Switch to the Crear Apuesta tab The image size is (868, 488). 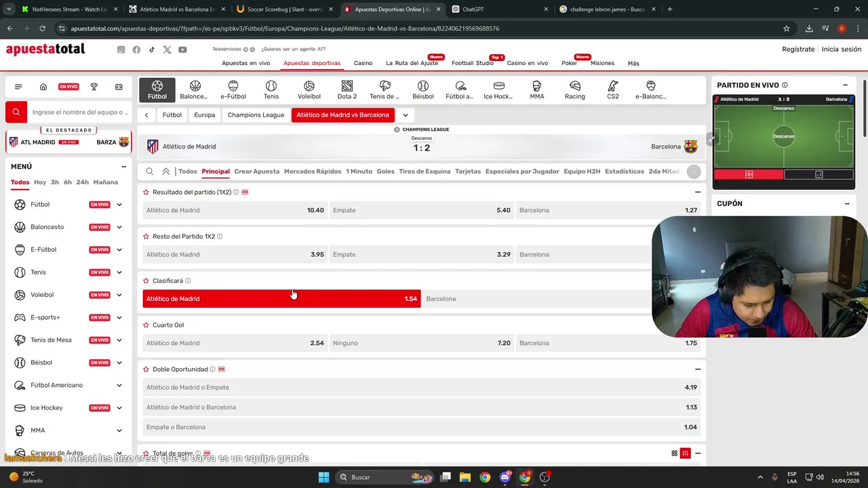click(x=257, y=171)
